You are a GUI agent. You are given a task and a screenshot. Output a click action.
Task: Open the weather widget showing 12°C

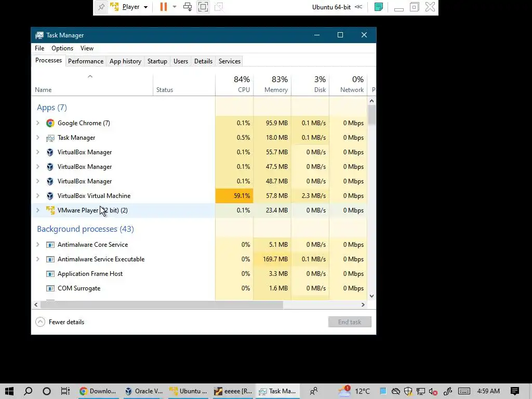(354, 391)
